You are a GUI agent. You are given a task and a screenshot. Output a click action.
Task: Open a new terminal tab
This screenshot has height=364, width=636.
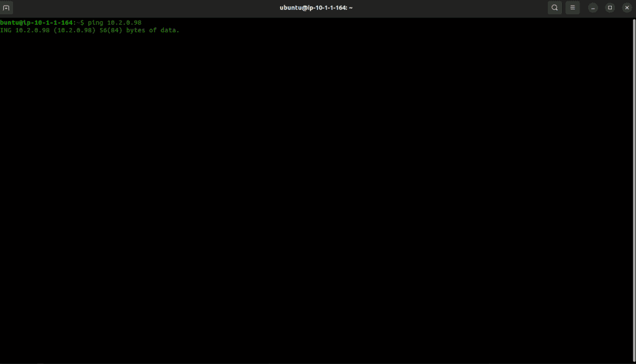tap(7, 7)
